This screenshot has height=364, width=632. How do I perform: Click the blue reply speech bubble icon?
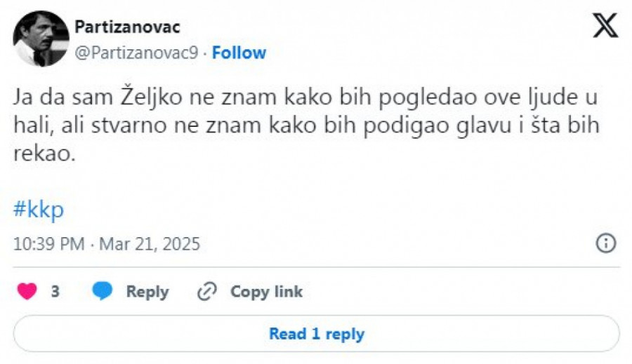(x=103, y=292)
